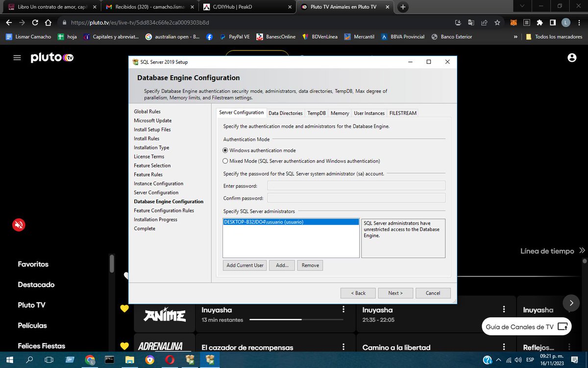Advance timeline with right arrow circle

[x=571, y=303]
